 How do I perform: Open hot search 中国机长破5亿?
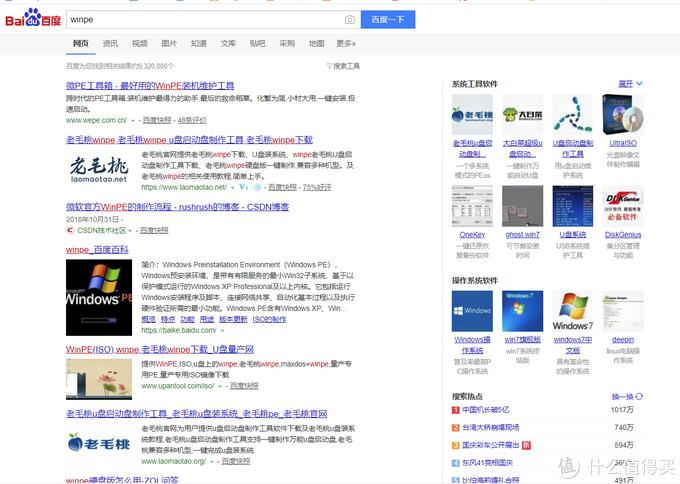pos(486,409)
